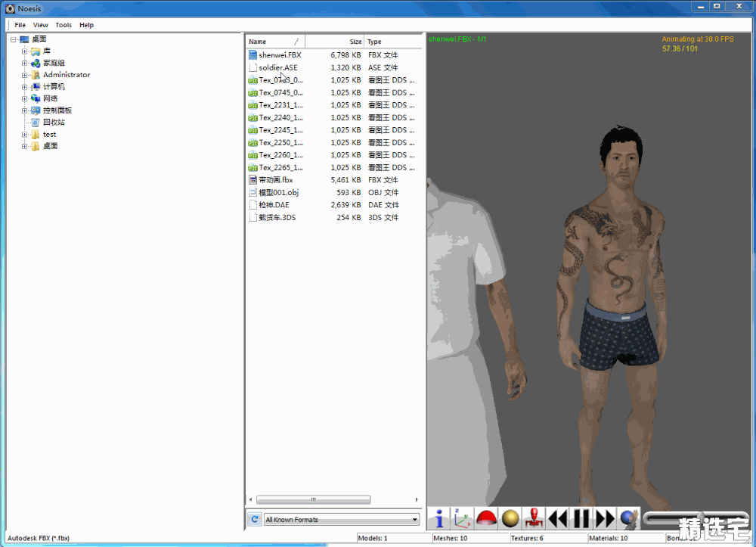
Task: Select the soldier.ASE file
Action: (277, 67)
